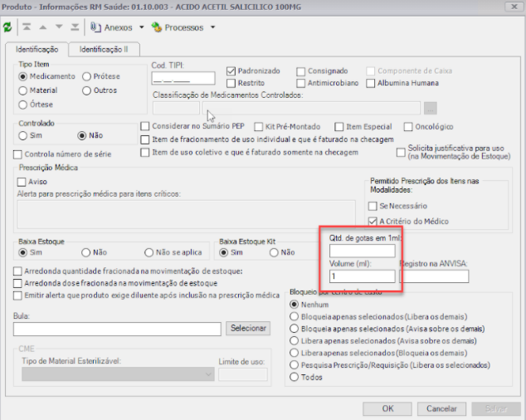The height and width of the screenshot is (420, 526).
Task: Select Não se aplica for Baixa Estoque
Action: pyautogui.click(x=149, y=252)
